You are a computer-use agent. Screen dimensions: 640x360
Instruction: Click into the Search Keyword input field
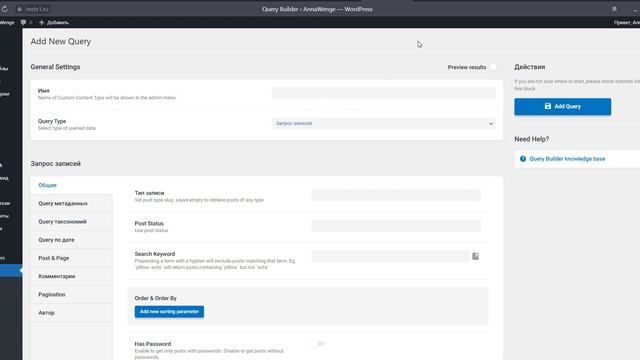390,256
